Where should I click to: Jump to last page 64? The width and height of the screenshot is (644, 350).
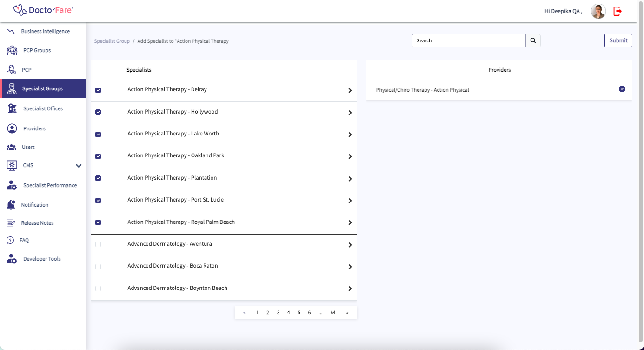click(333, 313)
